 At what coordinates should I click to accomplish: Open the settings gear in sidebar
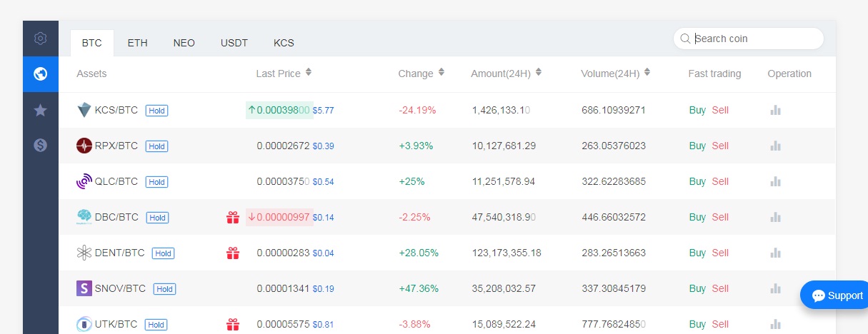(41, 39)
